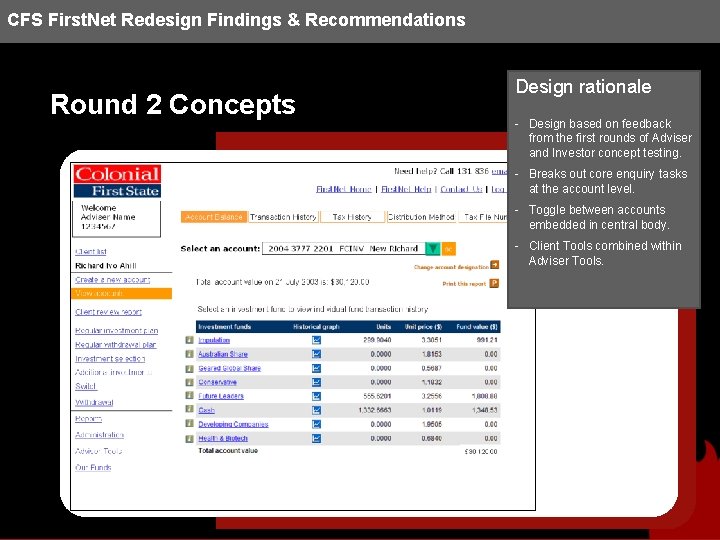The image size is (720, 540).
Task: Click the orange Go button beside account dropdown
Action: pyautogui.click(x=449, y=248)
